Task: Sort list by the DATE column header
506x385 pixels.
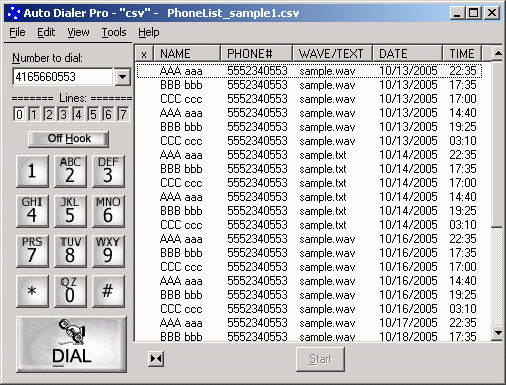Action: tap(407, 53)
